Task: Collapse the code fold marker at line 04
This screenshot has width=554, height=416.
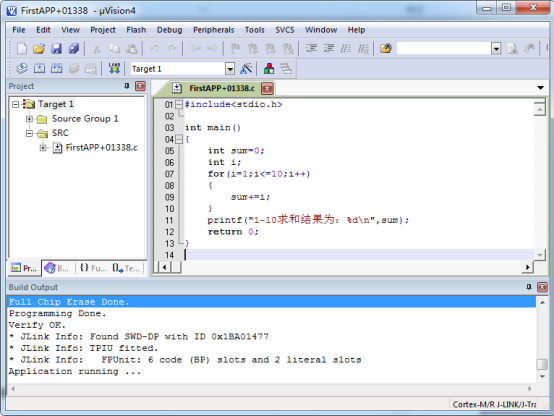Action: [179, 139]
